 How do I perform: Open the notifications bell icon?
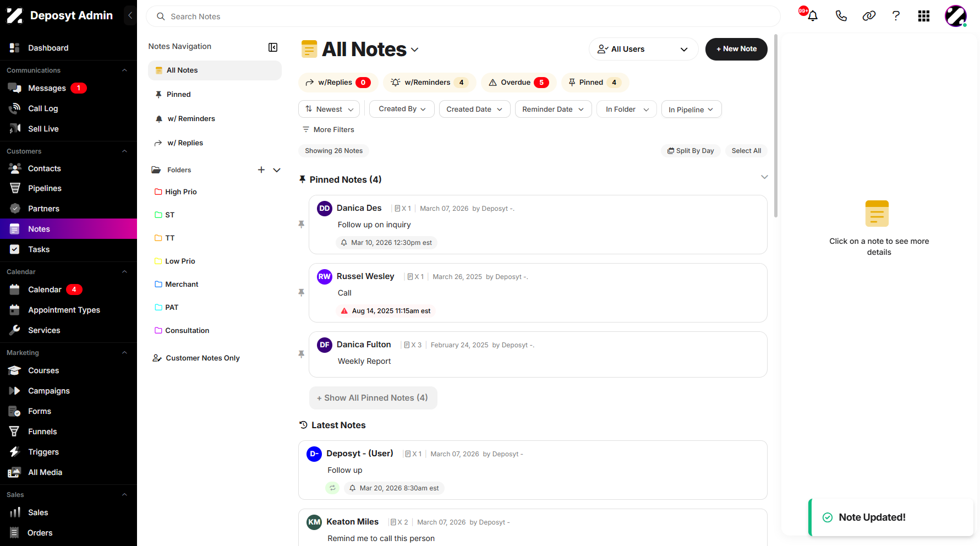pos(812,16)
